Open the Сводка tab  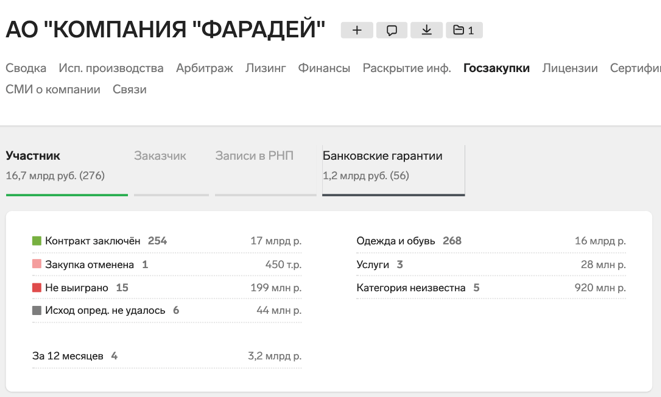(26, 68)
